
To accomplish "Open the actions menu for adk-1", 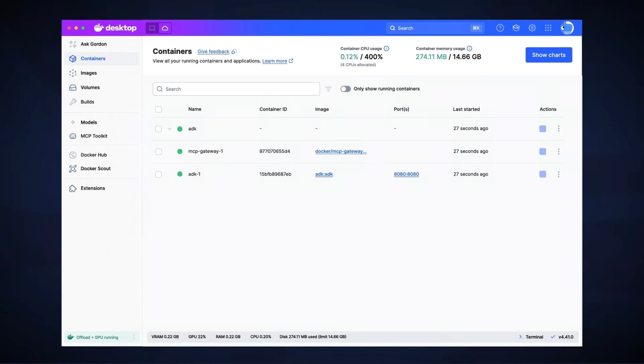I will 558,174.
